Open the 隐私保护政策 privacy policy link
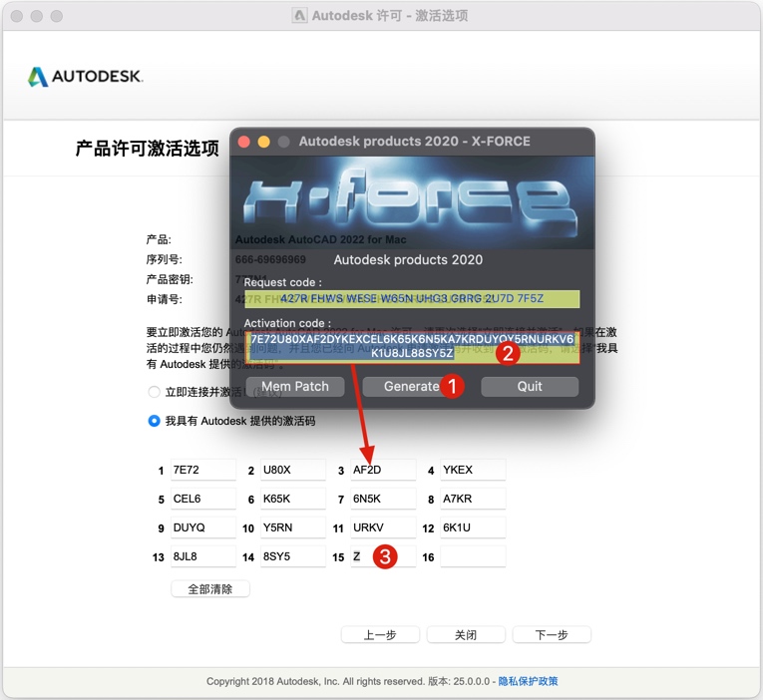The width and height of the screenshot is (763, 700). [528, 681]
